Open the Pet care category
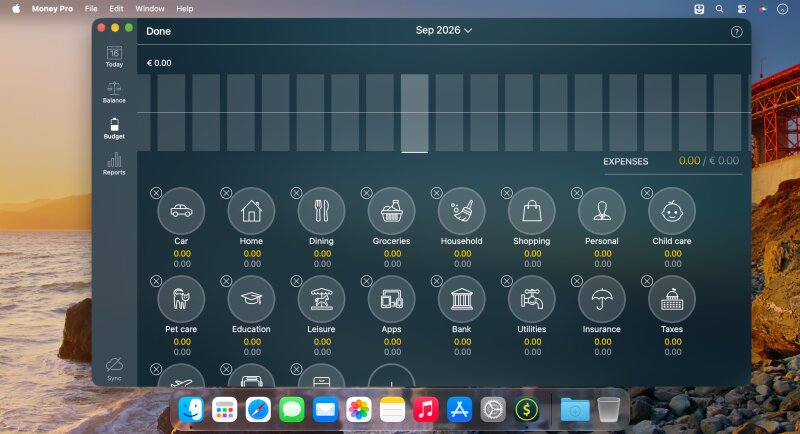The width and height of the screenshot is (800, 434). pyautogui.click(x=181, y=299)
